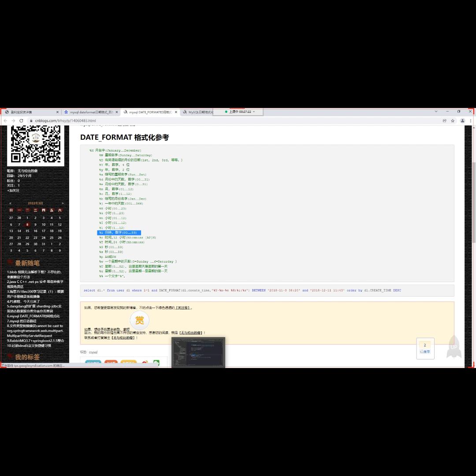Go forward to the next page
This screenshot has height=476, width=476.
coord(13,120)
